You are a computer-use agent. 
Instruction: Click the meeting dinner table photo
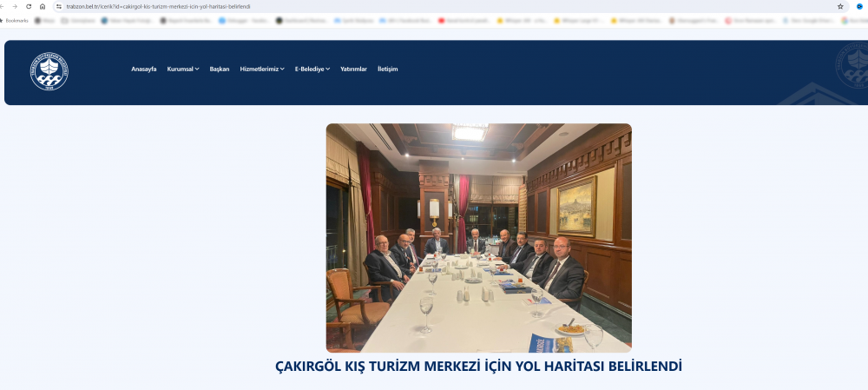[478, 237]
